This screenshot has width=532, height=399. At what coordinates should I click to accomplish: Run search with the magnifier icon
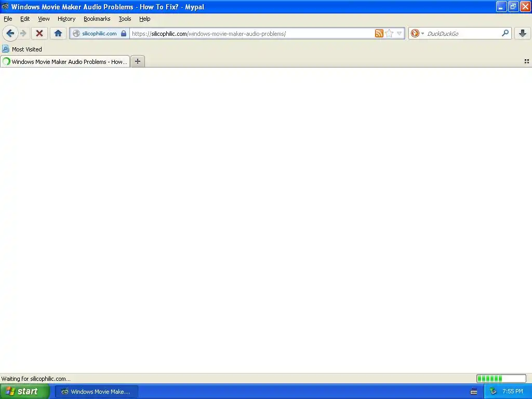(x=505, y=33)
